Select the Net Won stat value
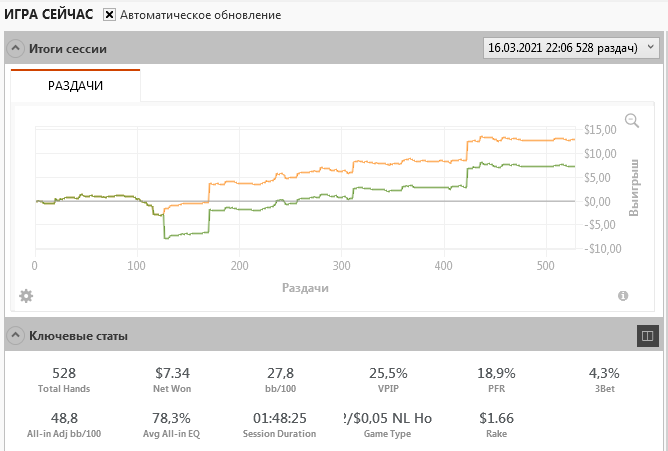 pos(172,373)
